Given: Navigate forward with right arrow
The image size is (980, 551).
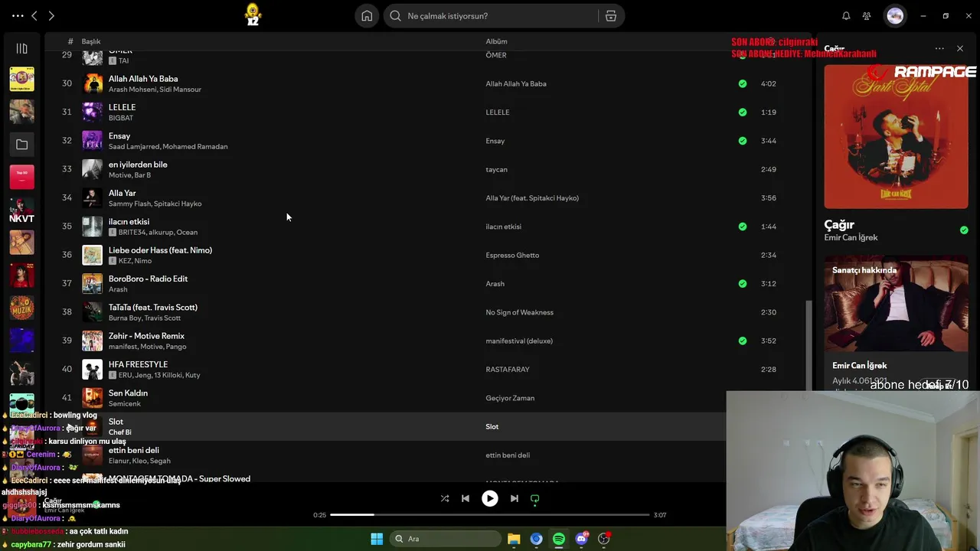Looking at the screenshot, I should tap(51, 16).
